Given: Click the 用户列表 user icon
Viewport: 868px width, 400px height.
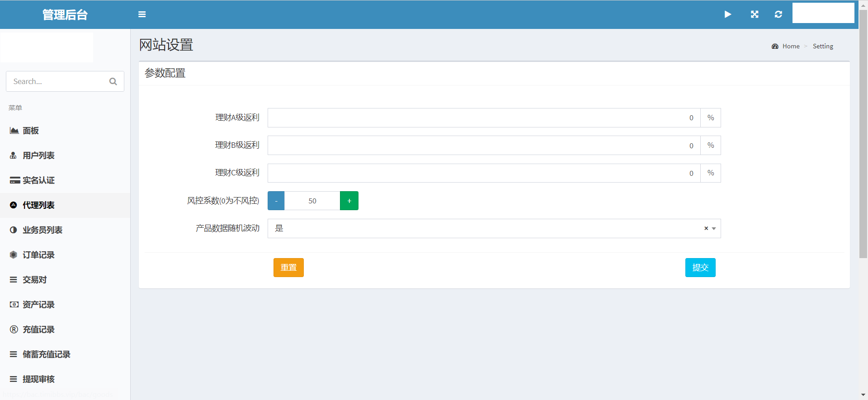Looking at the screenshot, I should [x=13, y=155].
